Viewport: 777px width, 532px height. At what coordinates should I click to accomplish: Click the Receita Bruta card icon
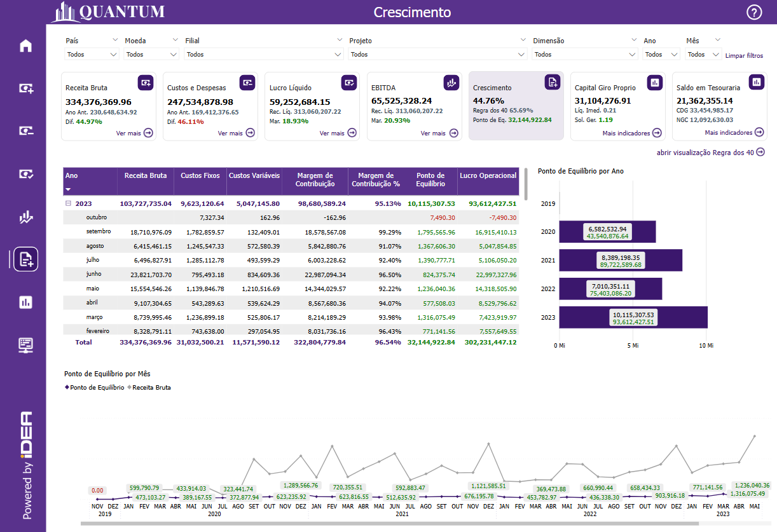(x=146, y=82)
